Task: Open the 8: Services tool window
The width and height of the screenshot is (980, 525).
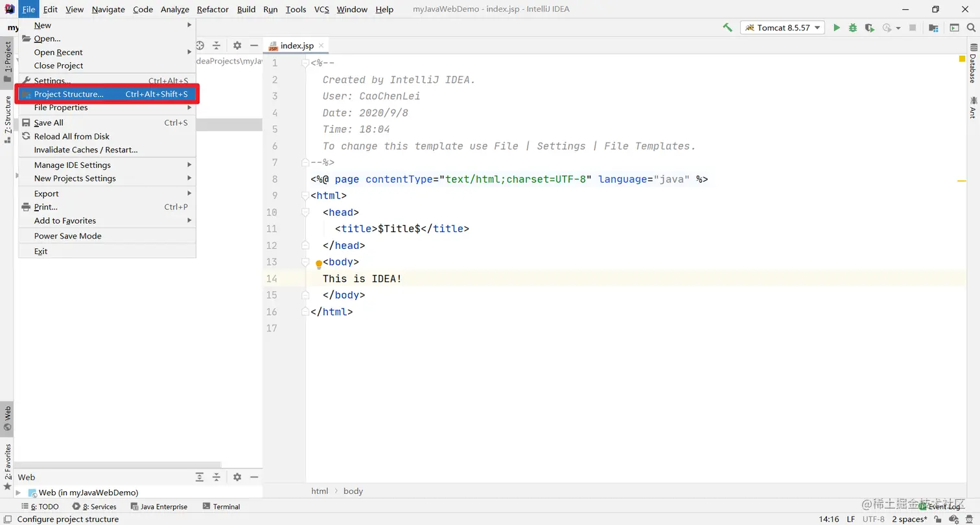Action: point(95,507)
